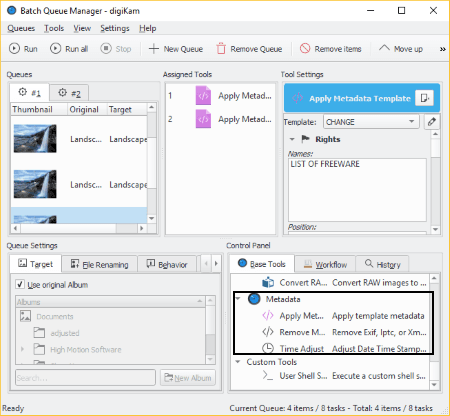Image resolution: width=450 pixels, height=416 pixels.
Task: Open the Queues menu
Action: pos(21,28)
